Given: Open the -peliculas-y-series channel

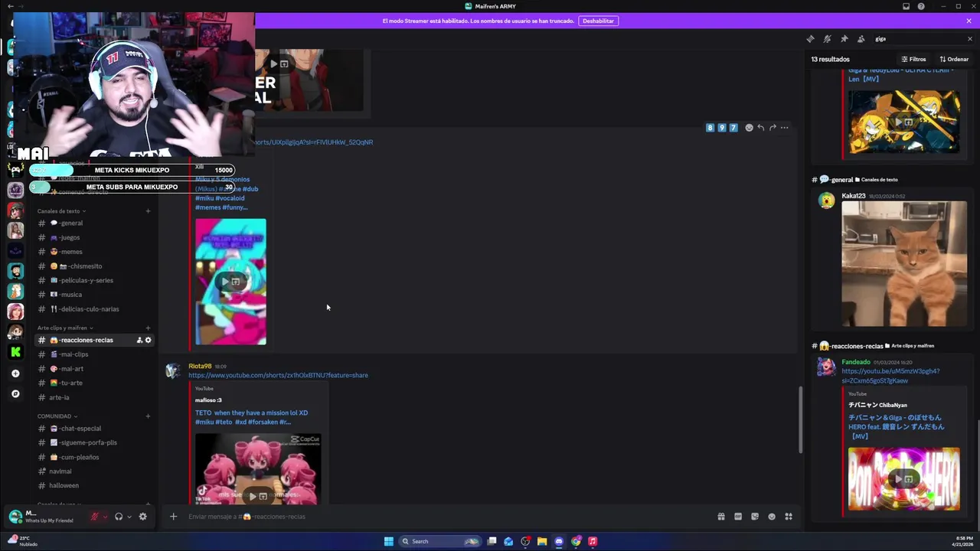Looking at the screenshot, I should point(95,280).
